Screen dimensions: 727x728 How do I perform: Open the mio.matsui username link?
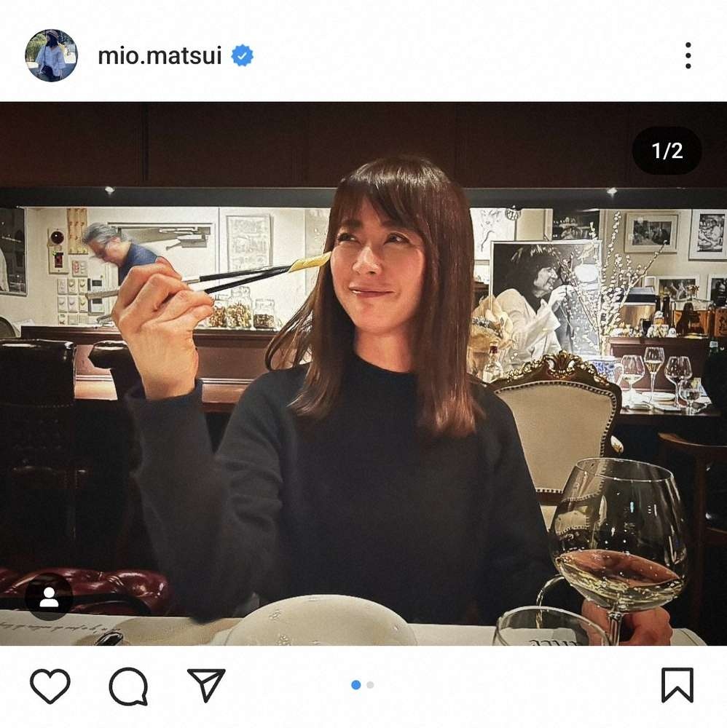click(160, 56)
